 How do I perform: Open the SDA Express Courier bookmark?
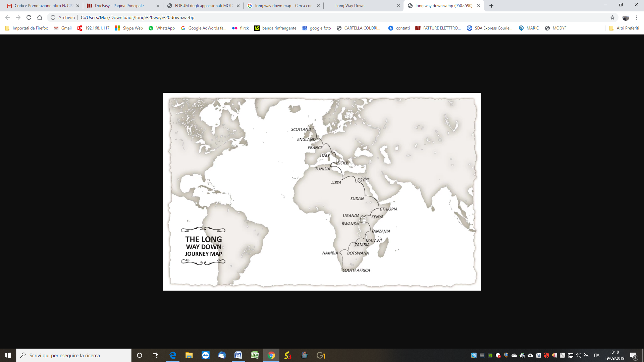[x=490, y=28]
